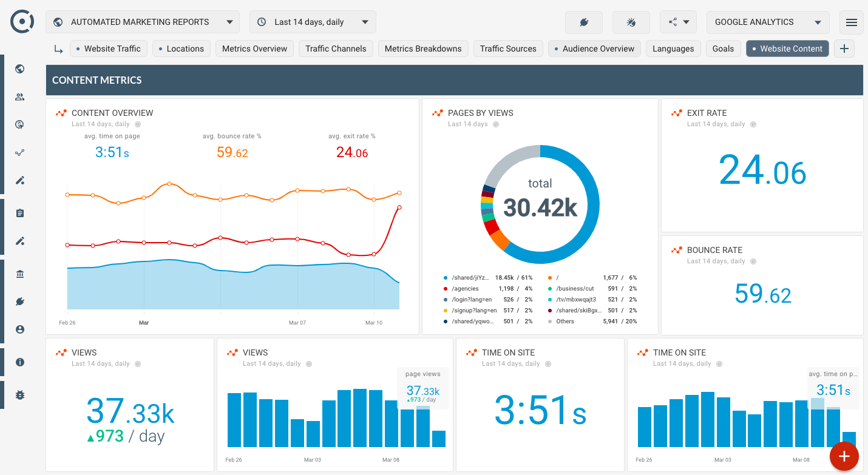Click the plus button to add a tab
Viewport: 868px width, 475px height.
pyautogui.click(x=844, y=49)
